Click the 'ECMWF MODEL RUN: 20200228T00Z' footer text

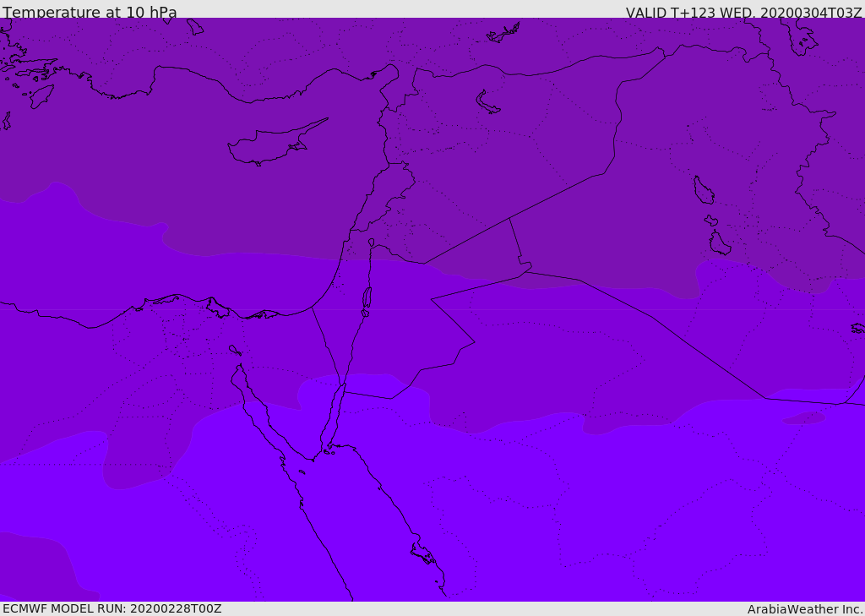112,608
